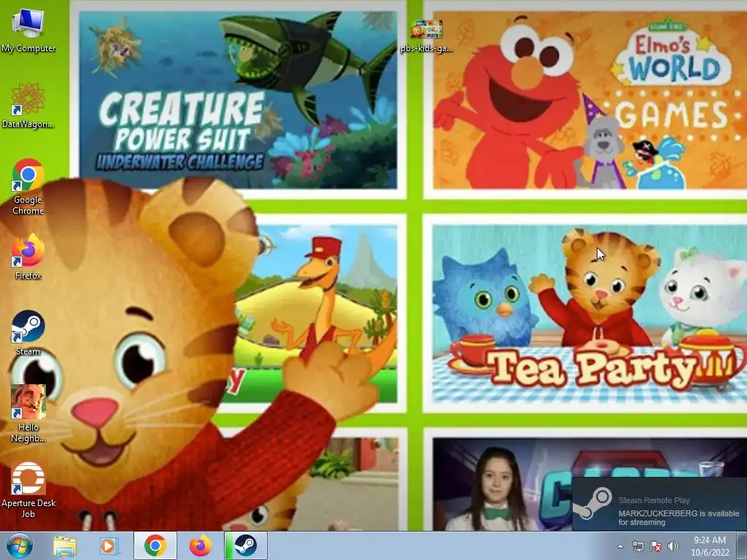The image size is (747, 560).
Task: Click the Steam Remote Play notification
Action: [x=659, y=504]
